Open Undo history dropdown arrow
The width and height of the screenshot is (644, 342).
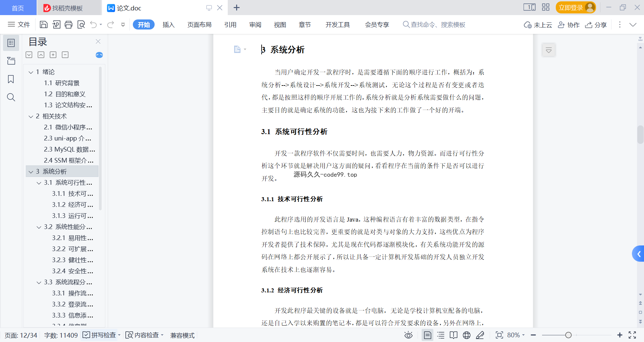101,24
